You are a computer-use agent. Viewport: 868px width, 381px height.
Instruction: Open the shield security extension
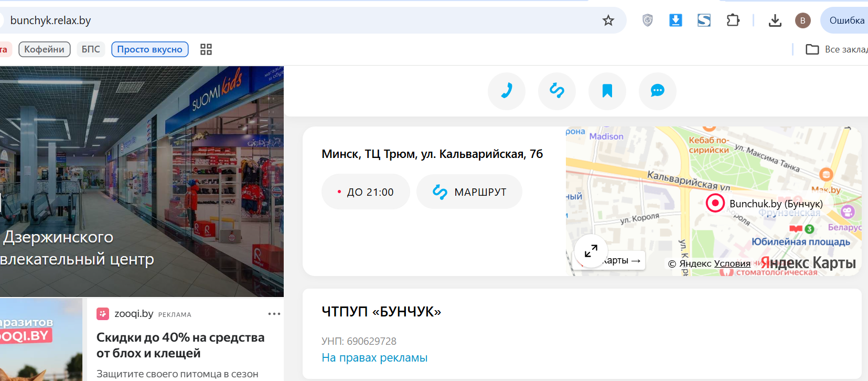tap(648, 20)
